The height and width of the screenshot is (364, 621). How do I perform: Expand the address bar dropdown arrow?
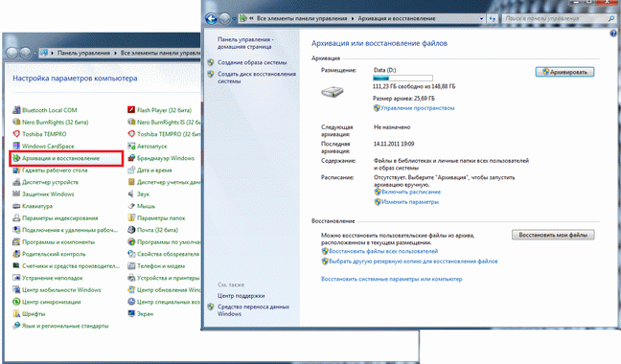click(481, 18)
